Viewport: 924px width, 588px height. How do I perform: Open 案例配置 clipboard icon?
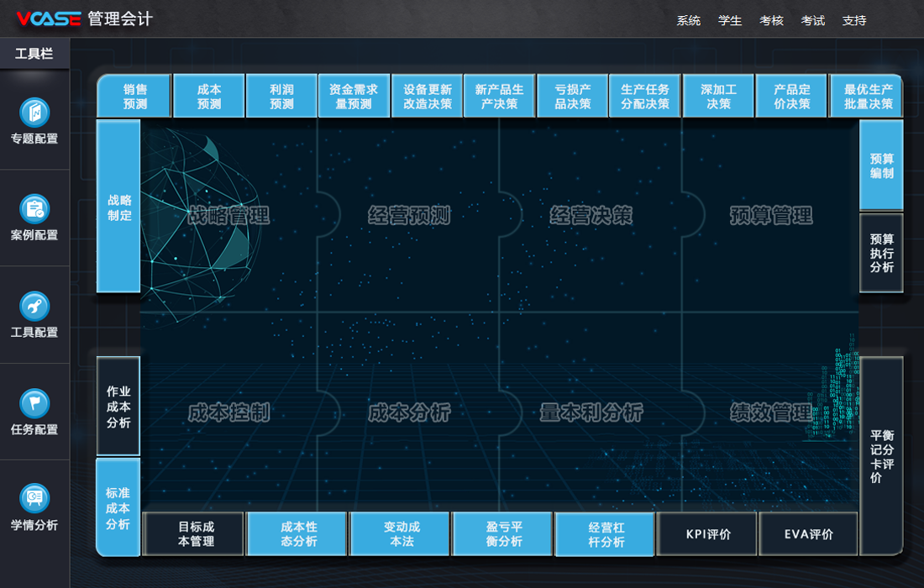coord(34,210)
